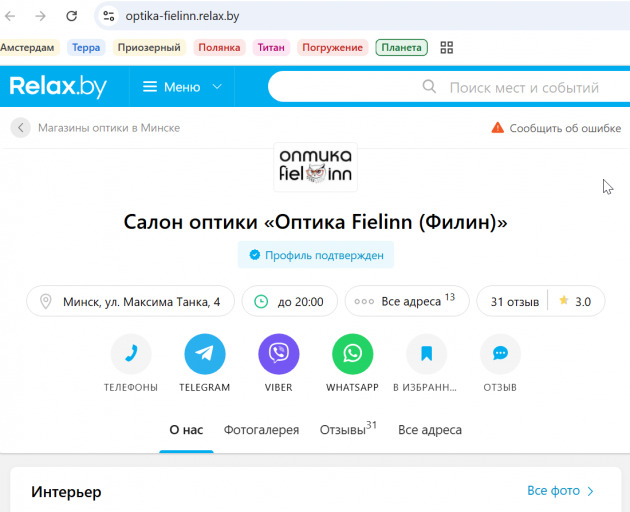Open working hours до 20:00

coord(290,301)
